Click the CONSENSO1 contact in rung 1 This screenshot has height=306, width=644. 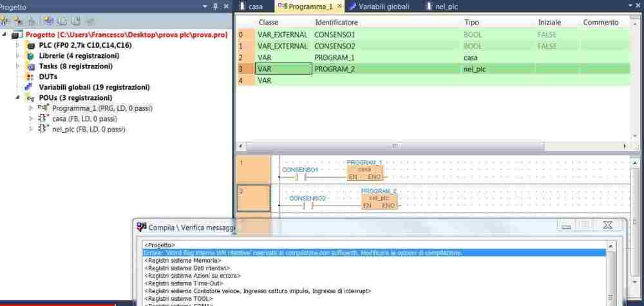click(x=299, y=176)
